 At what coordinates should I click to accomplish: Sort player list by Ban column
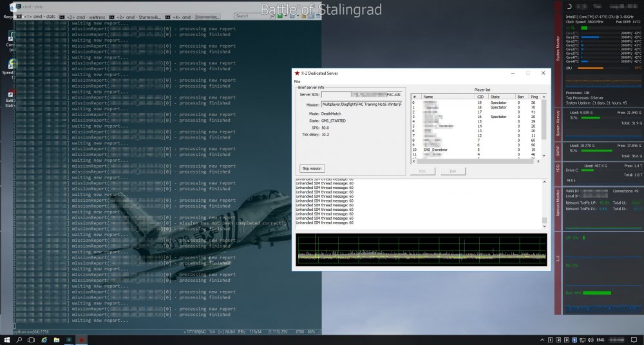pyautogui.click(x=522, y=97)
